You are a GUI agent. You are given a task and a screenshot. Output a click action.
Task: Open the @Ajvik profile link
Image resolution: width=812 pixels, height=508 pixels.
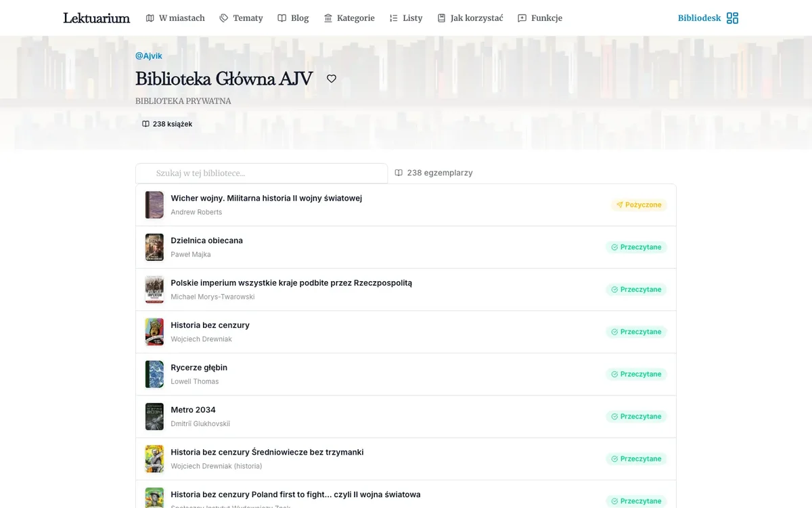[149, 56]
